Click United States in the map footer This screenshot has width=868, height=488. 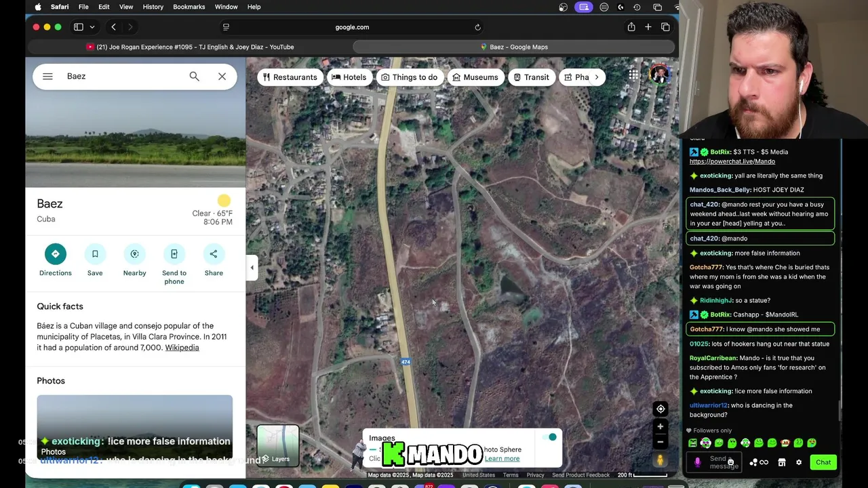tap(479, 475)
